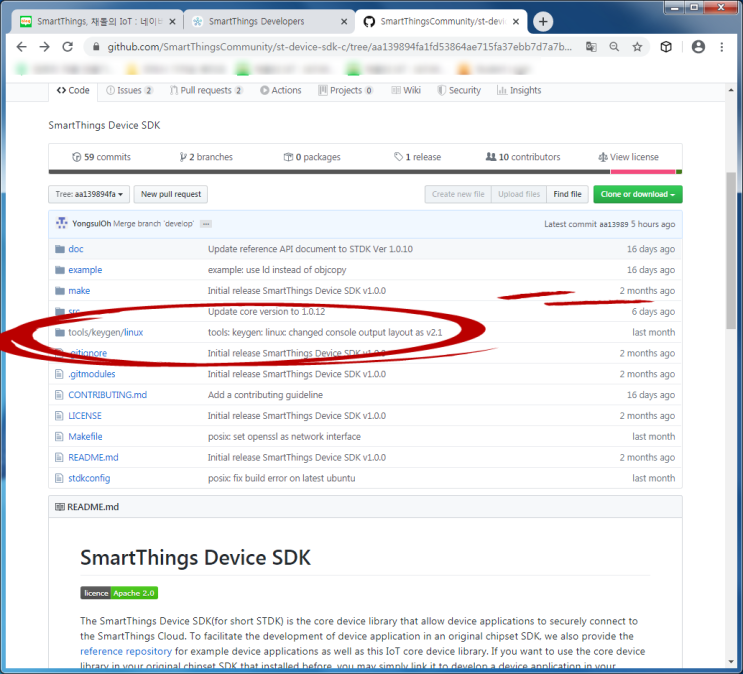Open the doc folder
The image size is (743, 674).
tap(76, 249)
